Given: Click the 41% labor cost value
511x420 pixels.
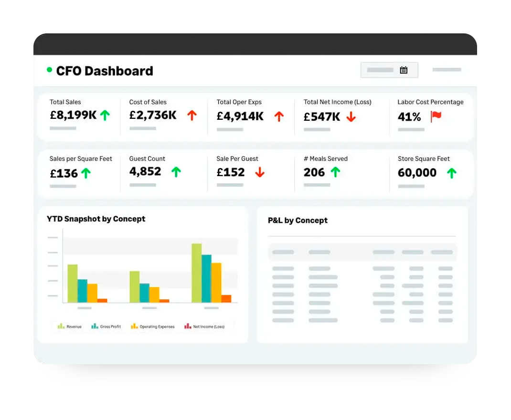Looking at the screenshot, I should pos(409,116).
